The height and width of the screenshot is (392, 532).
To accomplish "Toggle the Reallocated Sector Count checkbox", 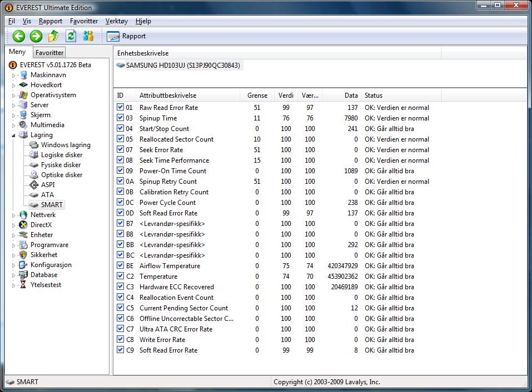I will click(120, 139).
